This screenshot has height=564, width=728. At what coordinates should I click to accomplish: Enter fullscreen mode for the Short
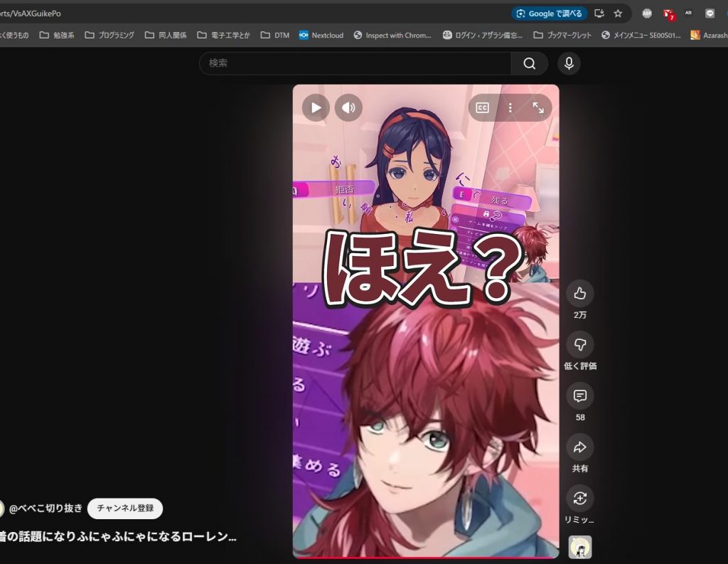(538, 108)
